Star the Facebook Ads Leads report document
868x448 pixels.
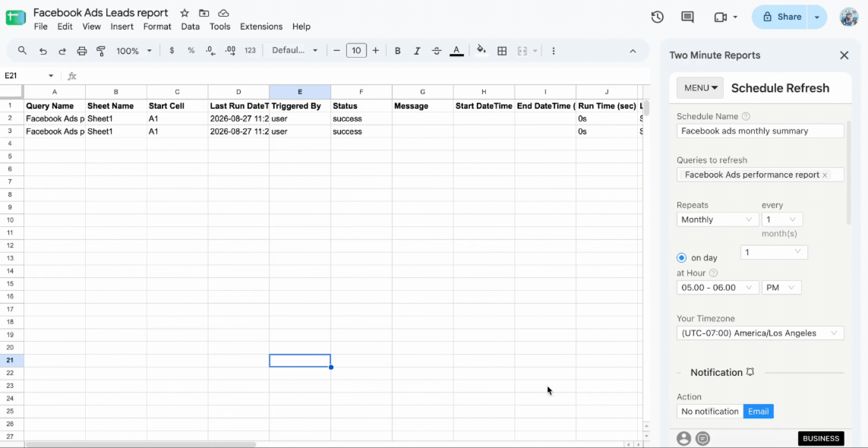185,13
